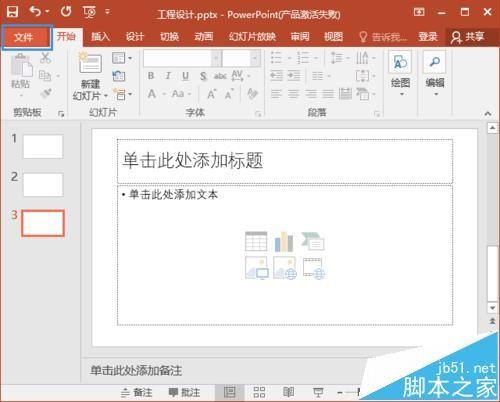Switch to the 切换 tab
500x402 pixels.
click(169, 36)
